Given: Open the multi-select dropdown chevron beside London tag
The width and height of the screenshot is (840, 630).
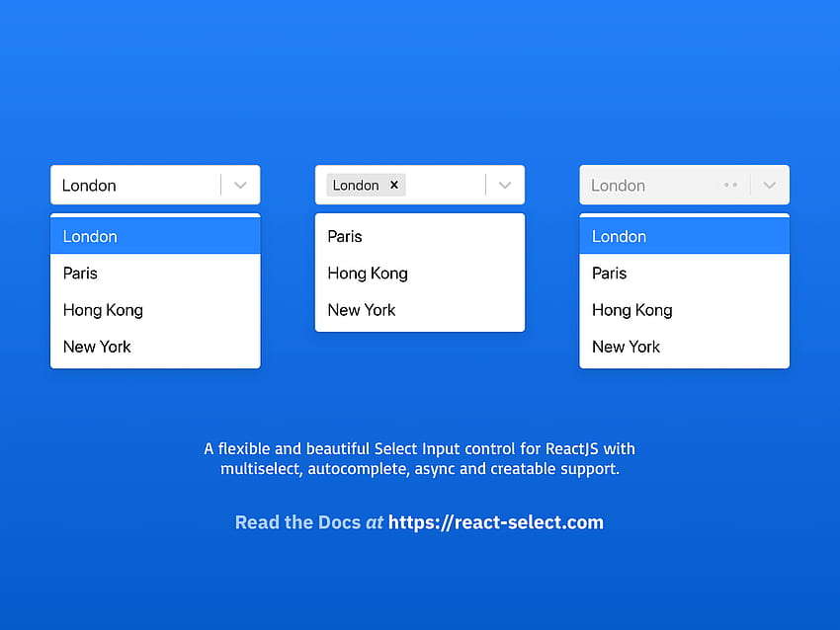Looking at the screenshot, I should [505, 186].
